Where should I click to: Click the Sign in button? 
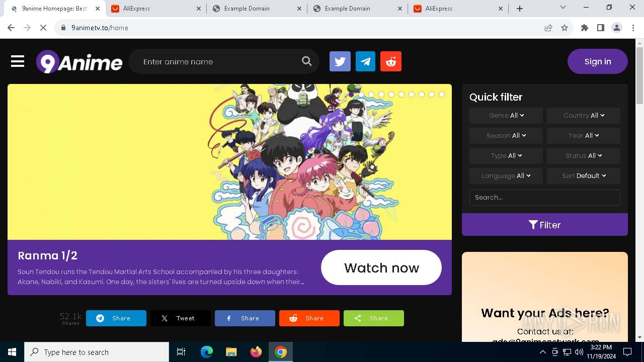tap(598, 61)
